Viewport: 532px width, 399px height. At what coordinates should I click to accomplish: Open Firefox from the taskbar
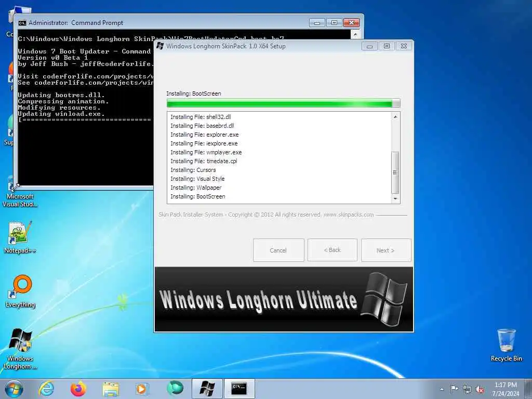click(x=78, y=389)
